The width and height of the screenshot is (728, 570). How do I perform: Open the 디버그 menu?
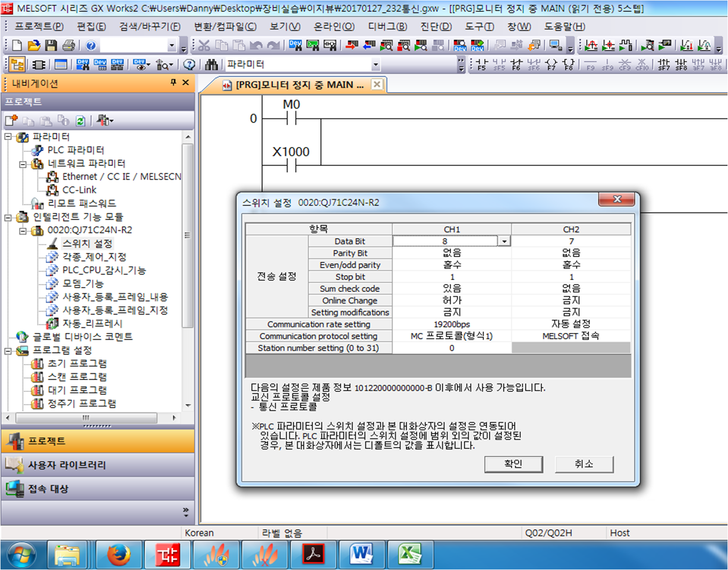coord(387,27)
